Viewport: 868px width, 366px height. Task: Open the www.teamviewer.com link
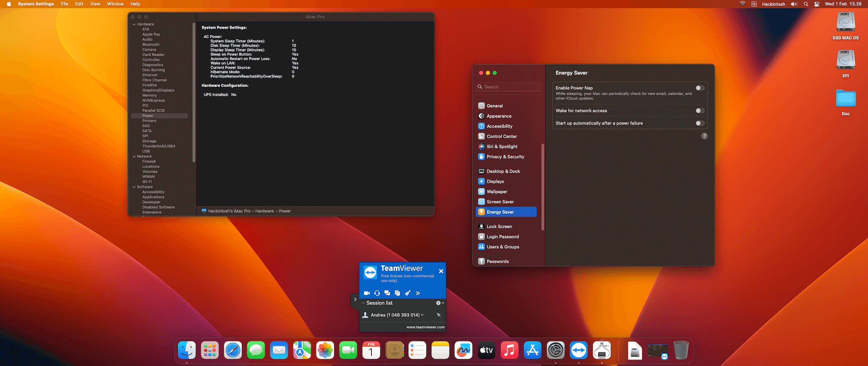coord(425,327)
